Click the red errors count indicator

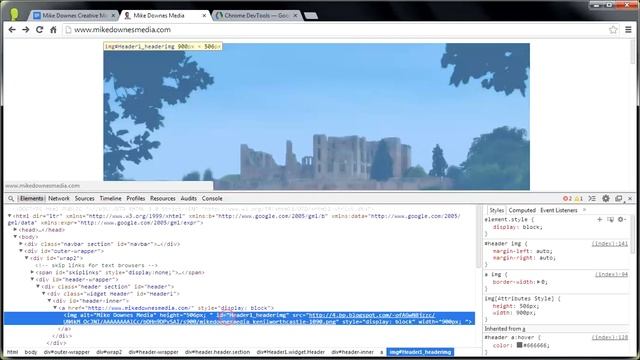click(x=567, y=198)
